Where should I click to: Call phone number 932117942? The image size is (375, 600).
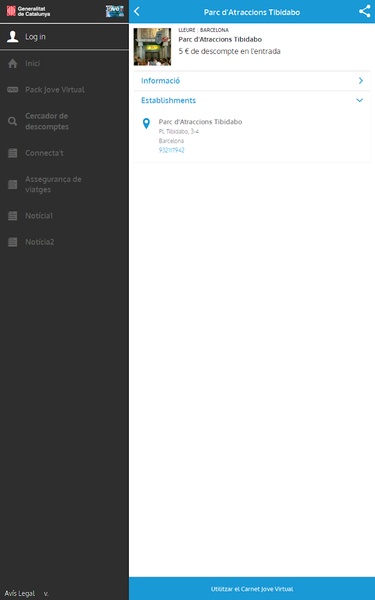click(x=171, y=150)
